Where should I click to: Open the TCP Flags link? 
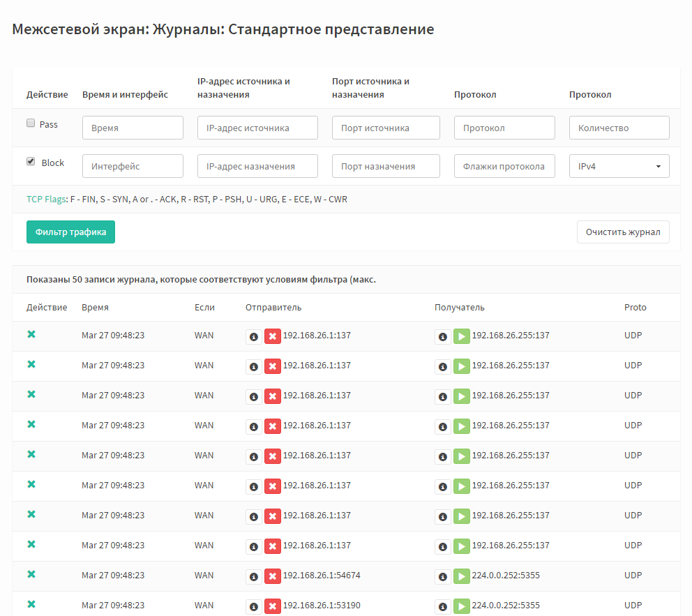pos(46,200)
